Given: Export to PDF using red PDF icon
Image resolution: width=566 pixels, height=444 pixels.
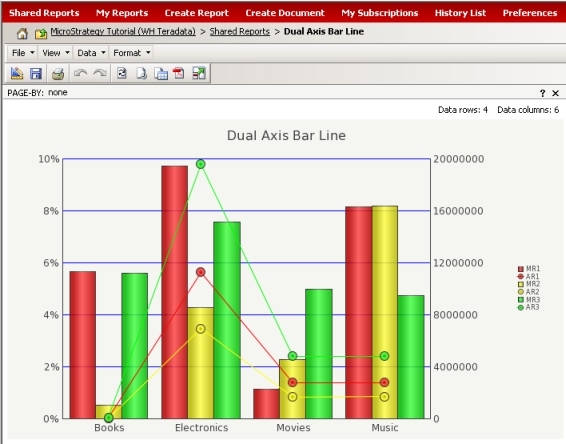Looking at the screenshot, I should click(179, 74).
